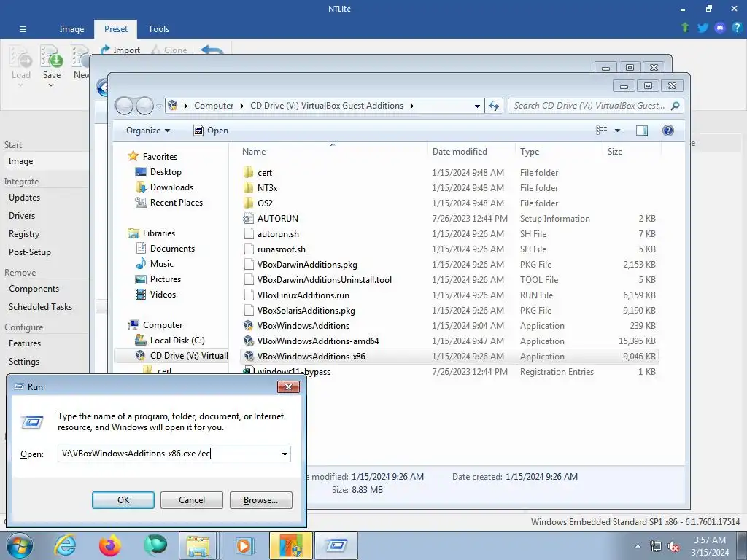747x560 pixels.
Task: Click the Run dialog taskbar button
Action: pyautogui.click(x=336, y=545)
